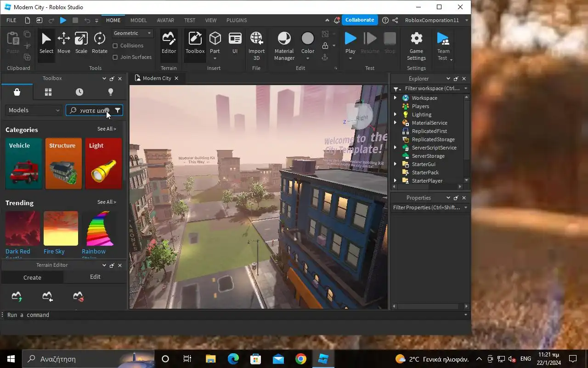This screenshot has height=368, width=588.
Task: Expand the Lighting tree node
Action: [395, 115]
